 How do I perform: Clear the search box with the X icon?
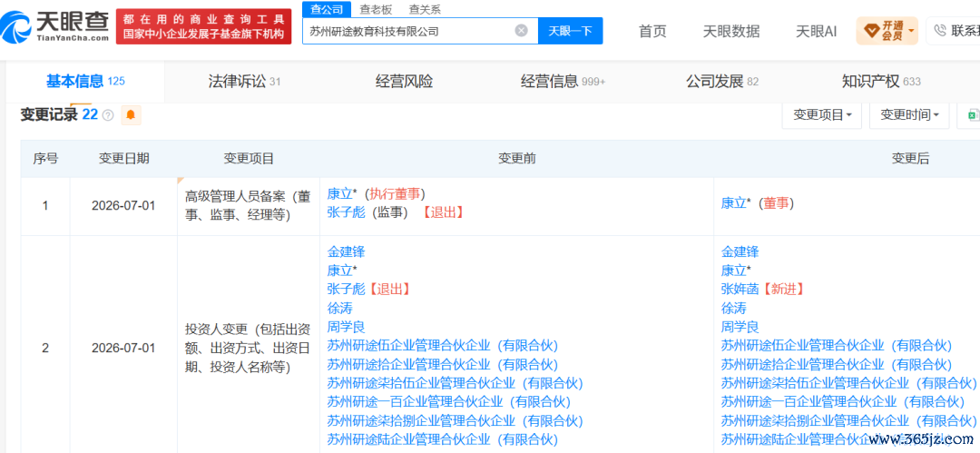click(x=521, y=31)
